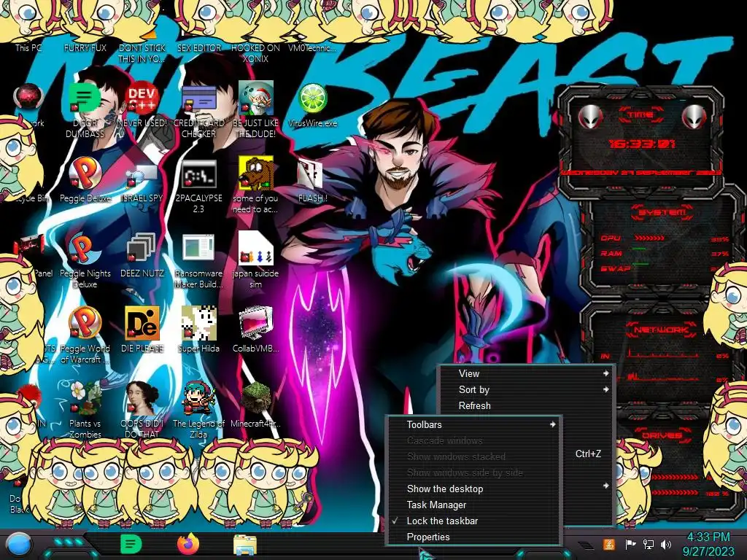Open the volume speaker tray icon
The image size is (747, 560).
coord(666,544)
